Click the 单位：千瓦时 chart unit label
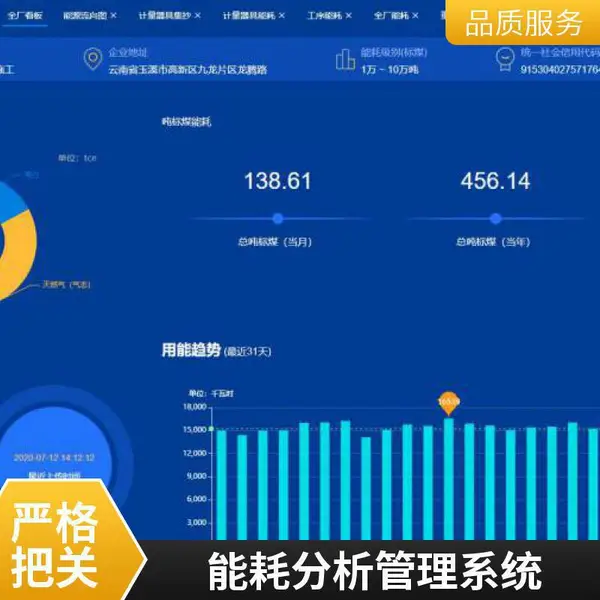The image size is (600, 600). click(x=211, y=394)
